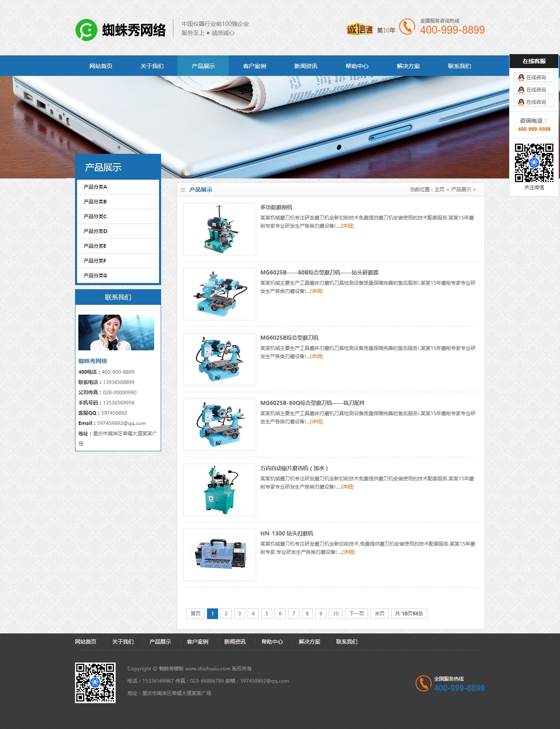Open the 产品展示 navigation tab
Screen dimensions: 560x729
point(203,66)
